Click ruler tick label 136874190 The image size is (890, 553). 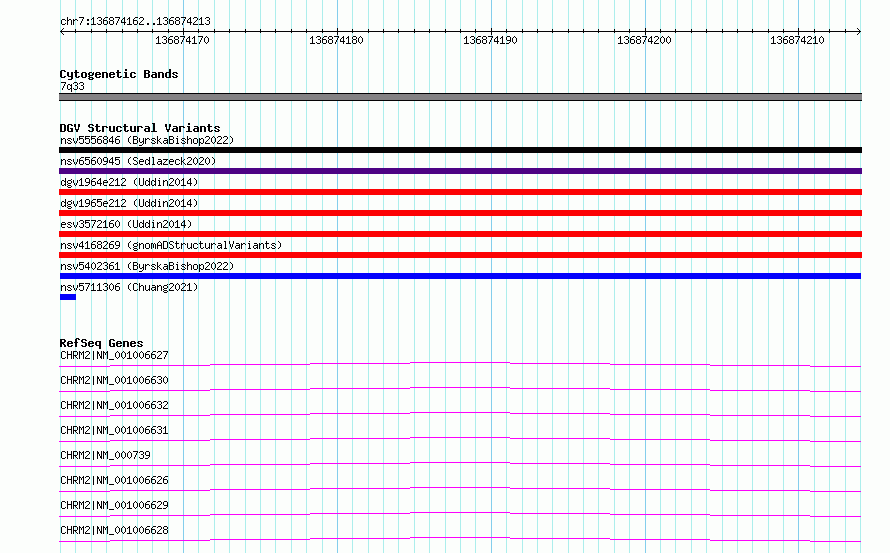[x=490, y=40]
